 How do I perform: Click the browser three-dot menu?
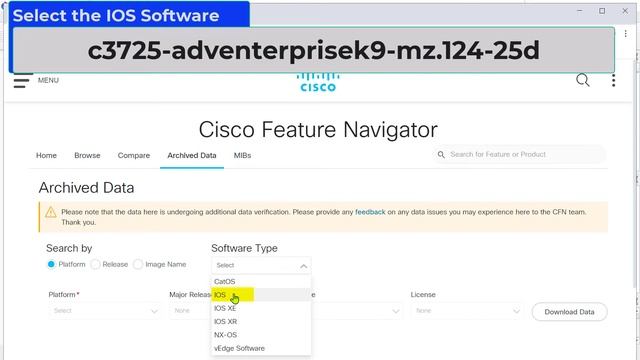click(x=625, y=34)
